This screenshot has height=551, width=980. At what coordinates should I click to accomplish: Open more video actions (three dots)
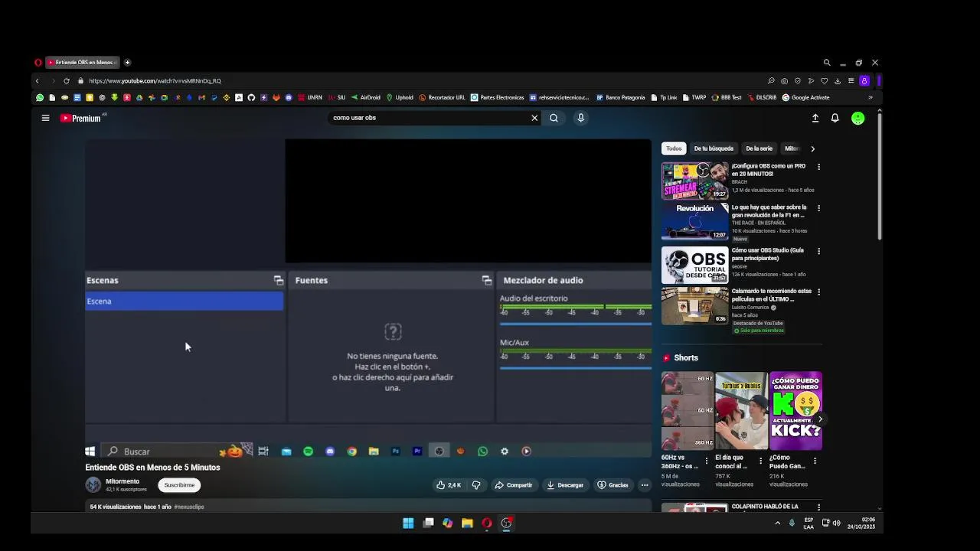click(x=645, y=485)
